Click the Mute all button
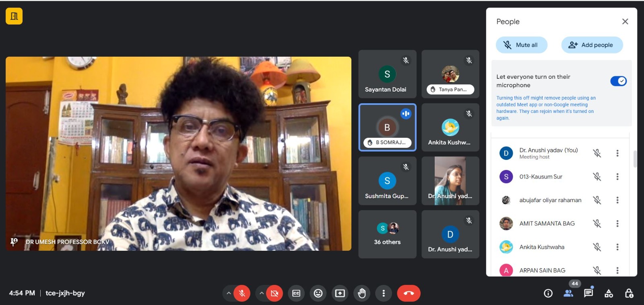 (x=521, y=45)
